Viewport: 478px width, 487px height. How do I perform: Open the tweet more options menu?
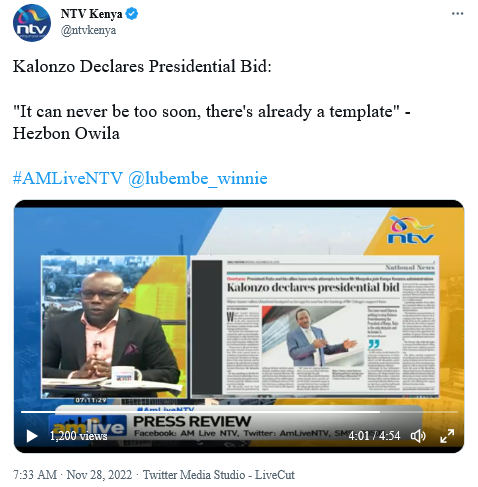click(457, 14)
